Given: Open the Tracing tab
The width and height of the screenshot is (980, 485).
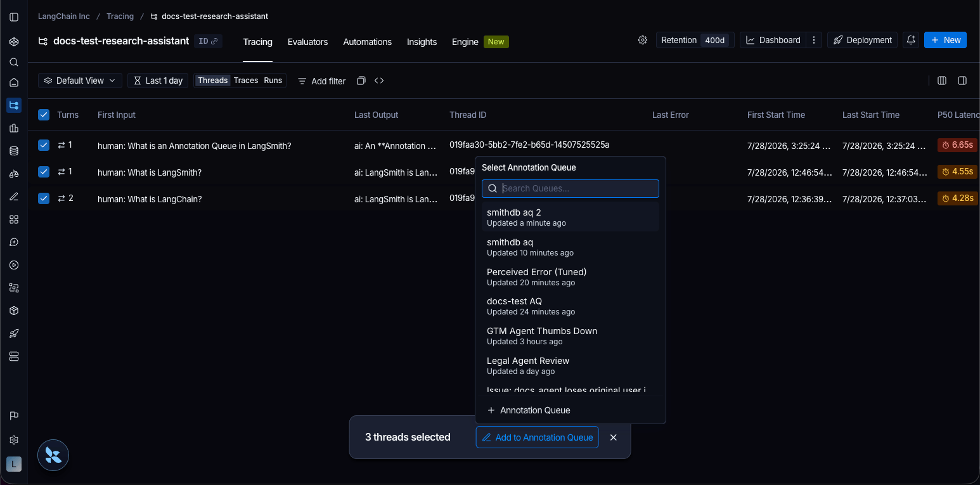Looking at the screenshot, I should click(257, 42).
